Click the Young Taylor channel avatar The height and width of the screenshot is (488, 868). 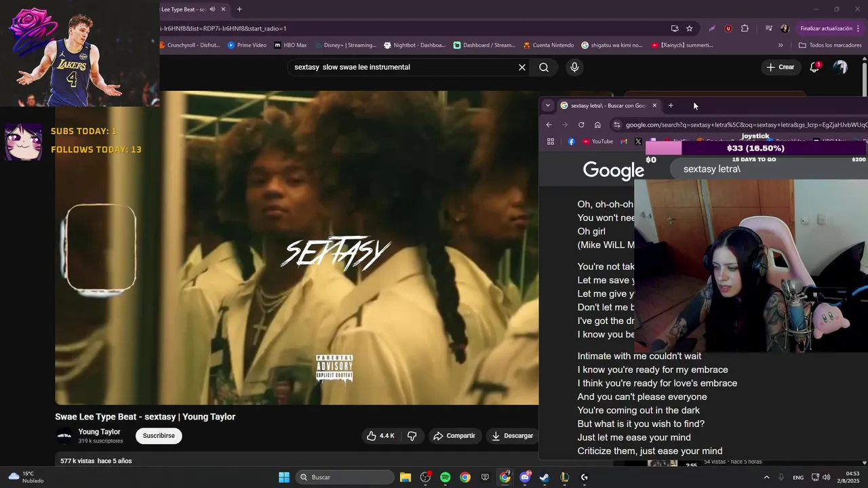[64, 436]
